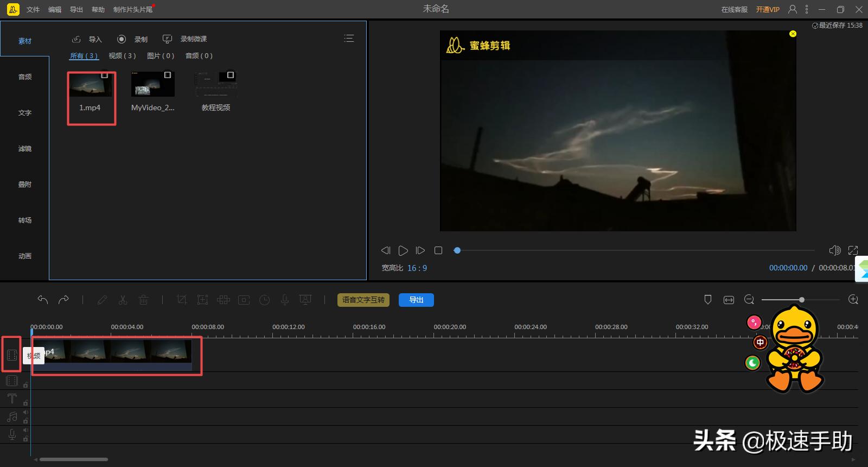868x467 pixels.
Task: Click the undo arrow in timeline toolbar
Action: (x=43, y=300)
